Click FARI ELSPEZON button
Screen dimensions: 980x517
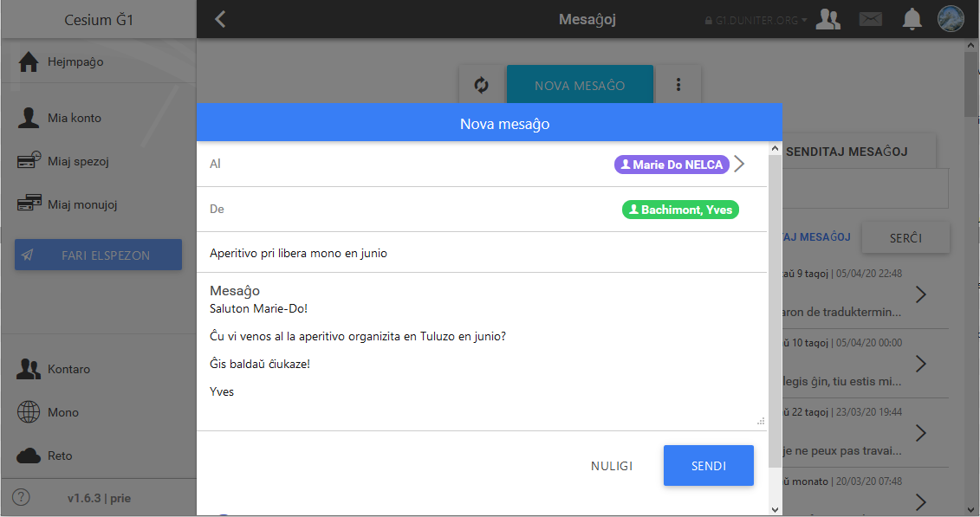[98, 255]
